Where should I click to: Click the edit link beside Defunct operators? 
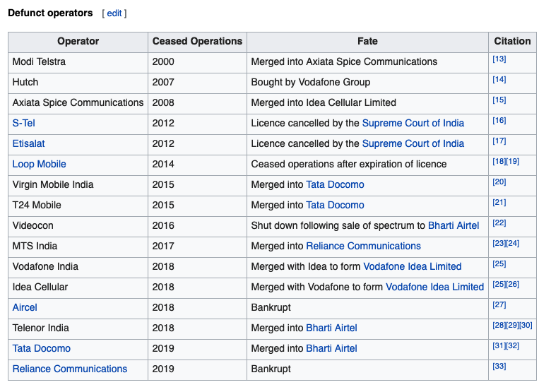pos(114,13)
